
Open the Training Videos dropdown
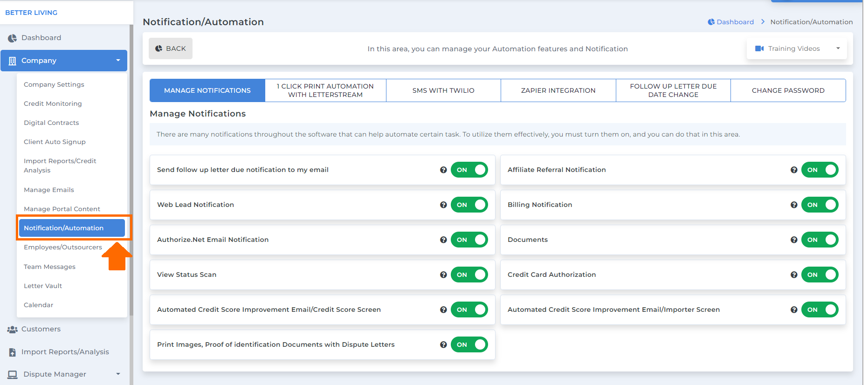pos(797,48)
